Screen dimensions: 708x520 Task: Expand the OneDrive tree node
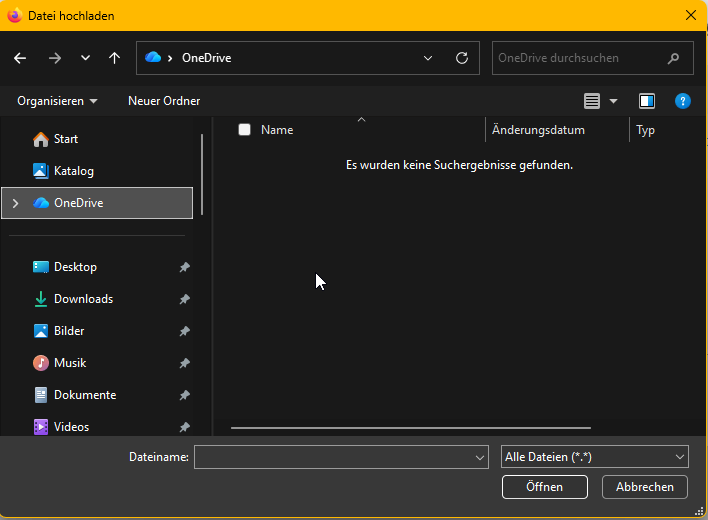pos(14,203)
